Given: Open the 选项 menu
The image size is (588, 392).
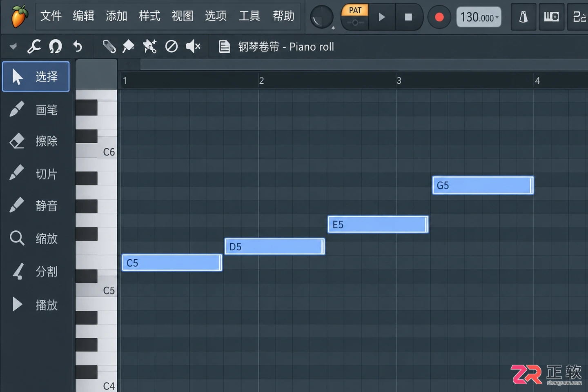Looking at the screenshot, I should (x=216, y=16).
